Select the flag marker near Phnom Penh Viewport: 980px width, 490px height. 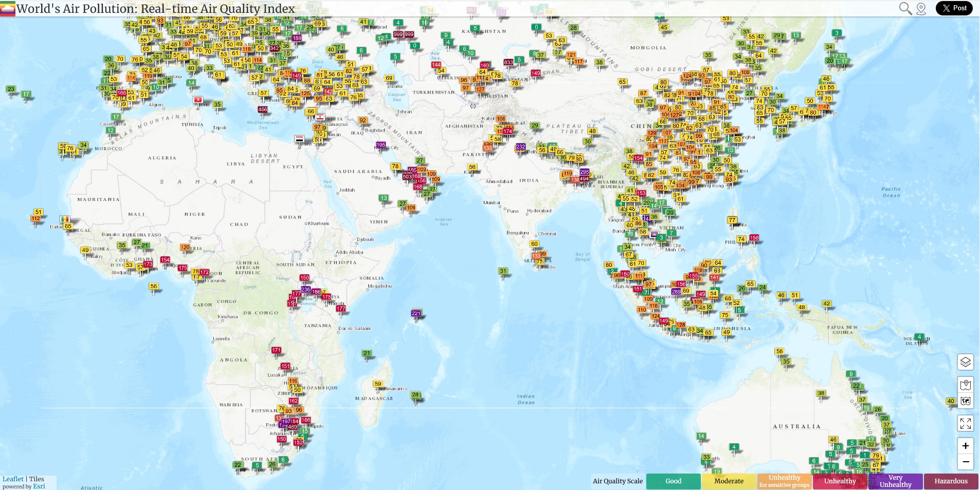(654, 235)
